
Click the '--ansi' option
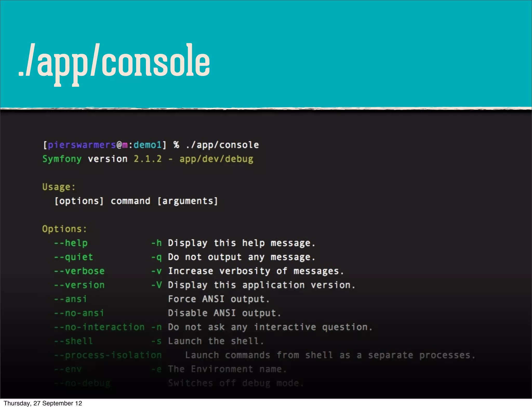(x=70, y=299)
